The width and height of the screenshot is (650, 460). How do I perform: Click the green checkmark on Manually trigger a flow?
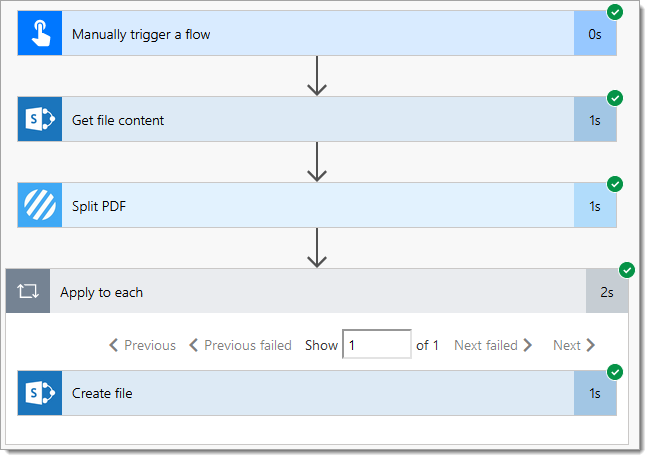pos(615,12)
